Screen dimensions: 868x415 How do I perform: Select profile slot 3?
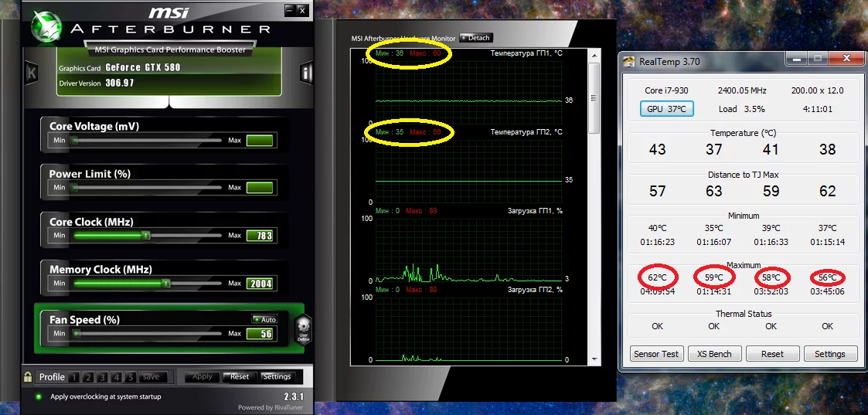tap(102, 377)
